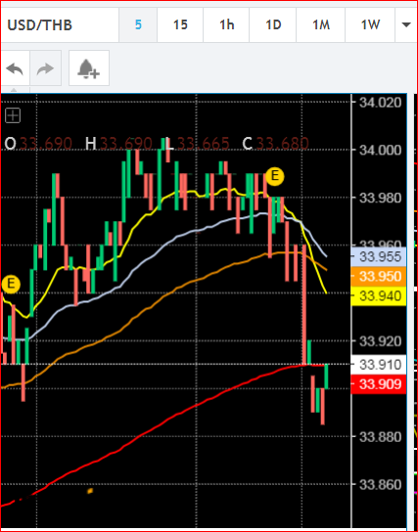Click the USD/THB symbol name
The image size is (418, 532).
[40, 25]
